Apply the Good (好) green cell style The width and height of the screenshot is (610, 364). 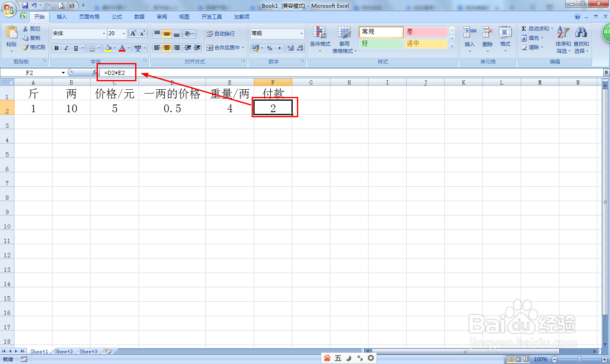(381, 44)
